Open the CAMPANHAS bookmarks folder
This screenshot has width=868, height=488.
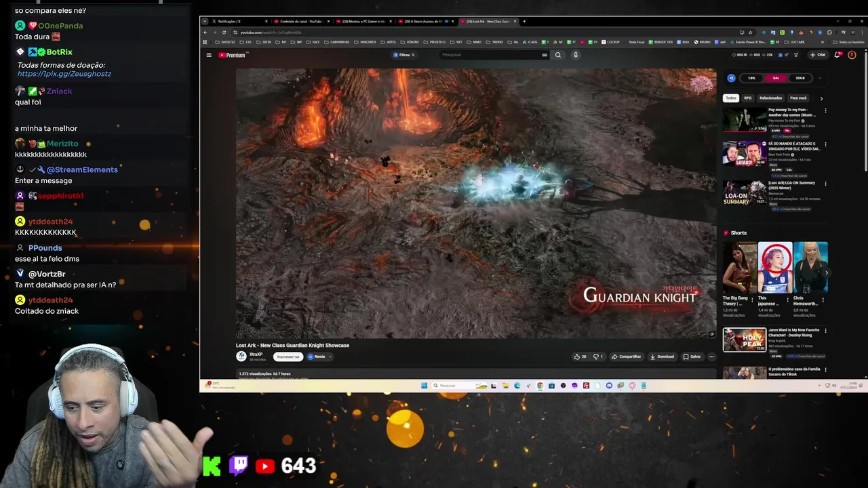tap(337, 42)
